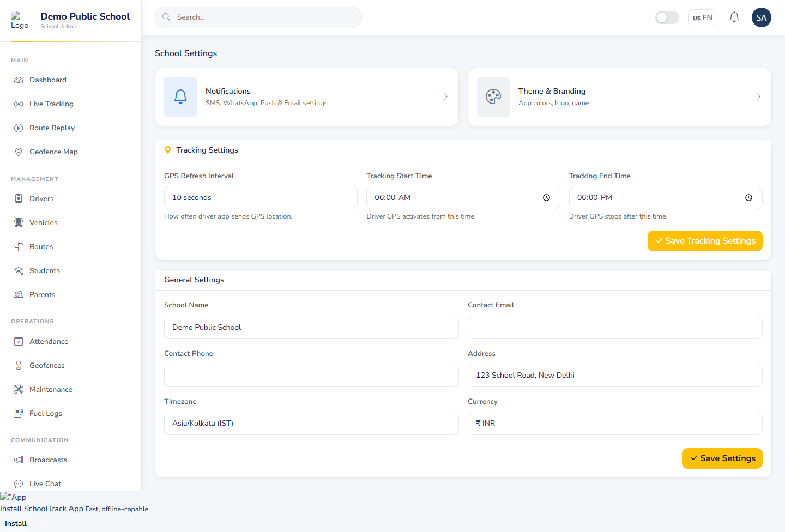Click the Maintenance tools icon

coord(19,390)
